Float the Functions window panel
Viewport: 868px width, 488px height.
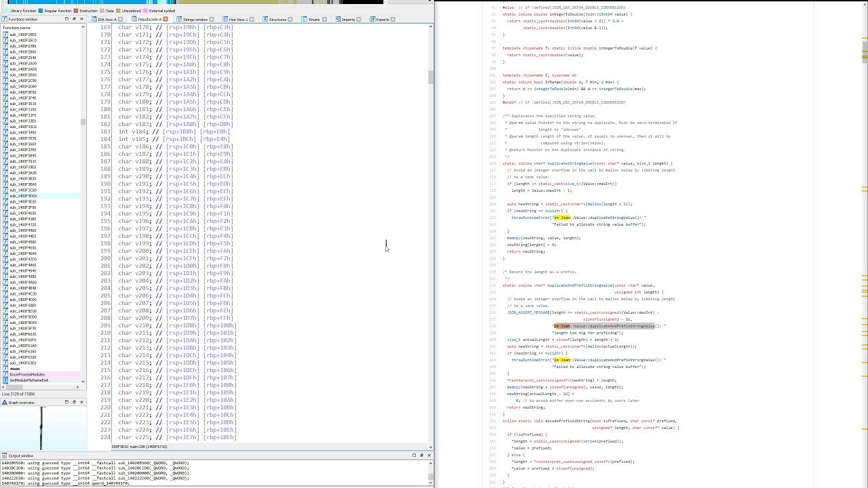point(74,19)
